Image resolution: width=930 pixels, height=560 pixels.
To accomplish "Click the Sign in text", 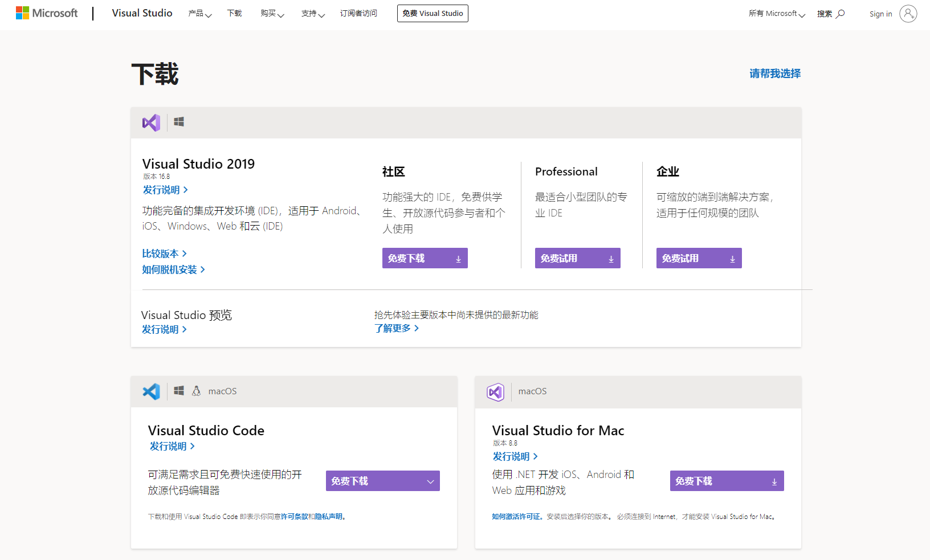I will pos(880,14).
